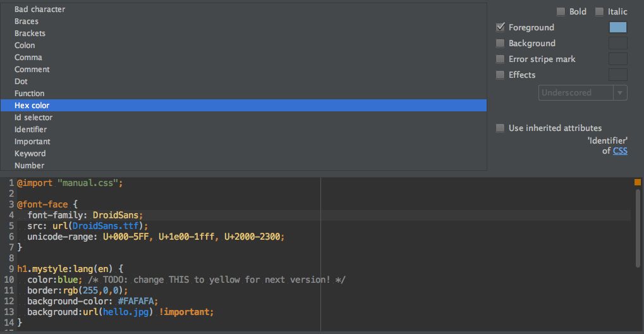Click the TODO comment in preview
The image size is (644, 334).
tap(216, 280)
